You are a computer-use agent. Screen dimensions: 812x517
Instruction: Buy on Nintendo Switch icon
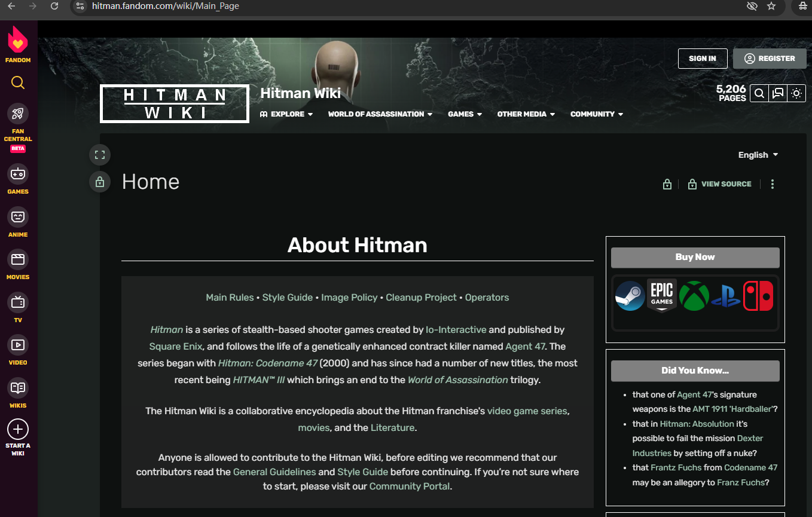pyautogui.click(x=758, y=296)
